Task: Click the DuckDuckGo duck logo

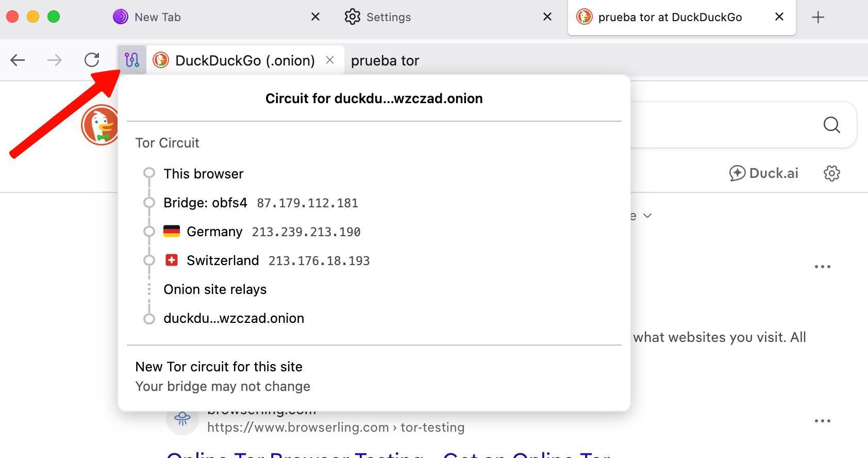Action: [100, 125]
